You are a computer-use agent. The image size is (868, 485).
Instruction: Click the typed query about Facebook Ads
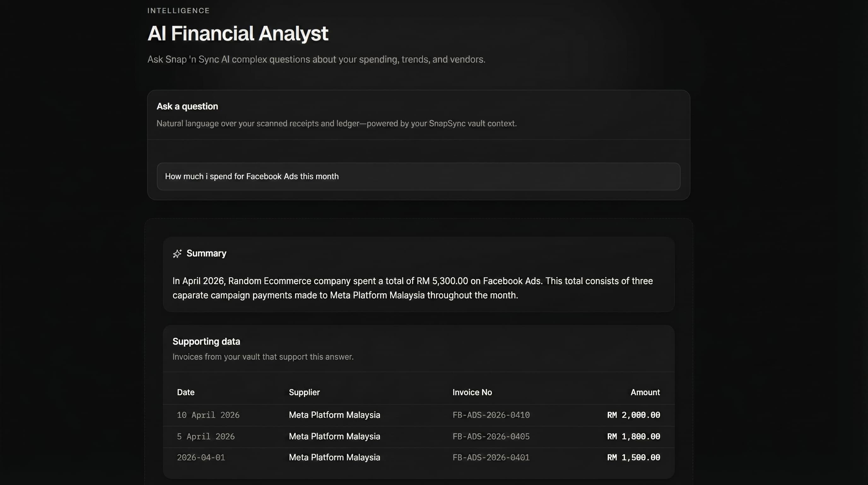[x=252, y=177]
